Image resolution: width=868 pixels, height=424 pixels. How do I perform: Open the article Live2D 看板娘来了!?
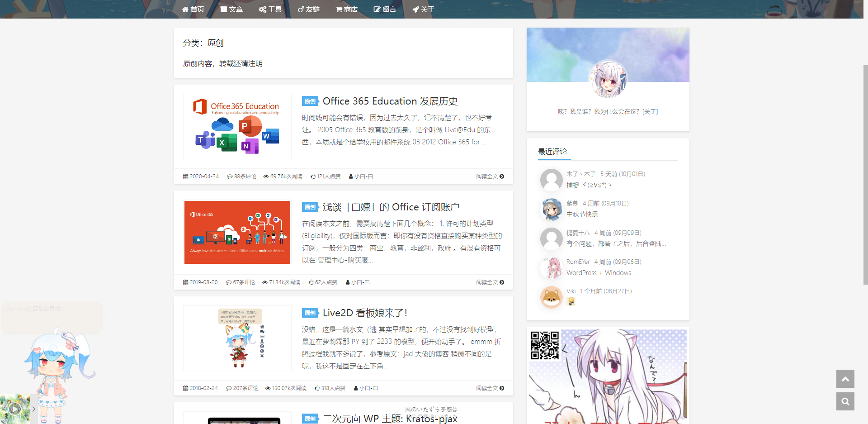click(365, 313)
